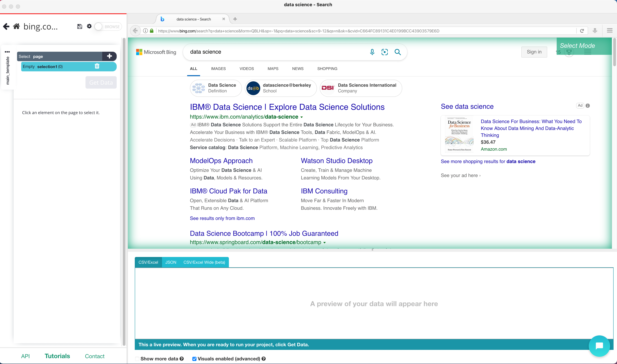Click the site info icon in address bar
The image size is (617, 364).
click(145, 31)
